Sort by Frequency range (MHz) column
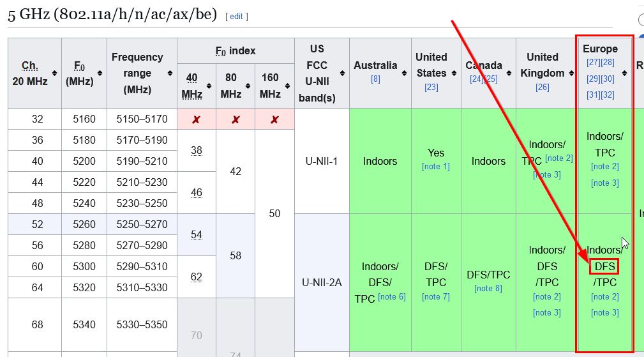The height and width of the screenshot is (357, 644). [170, 73]
